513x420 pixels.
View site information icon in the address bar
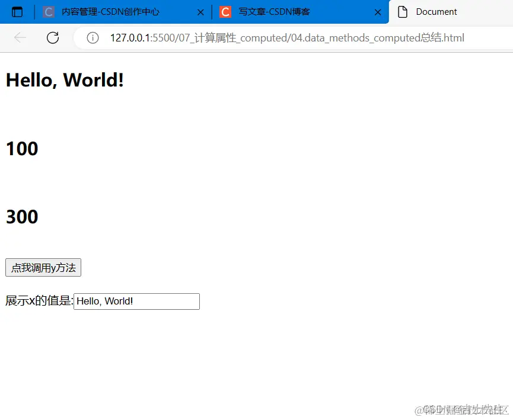pyautogui.click(x=93, y=38)
